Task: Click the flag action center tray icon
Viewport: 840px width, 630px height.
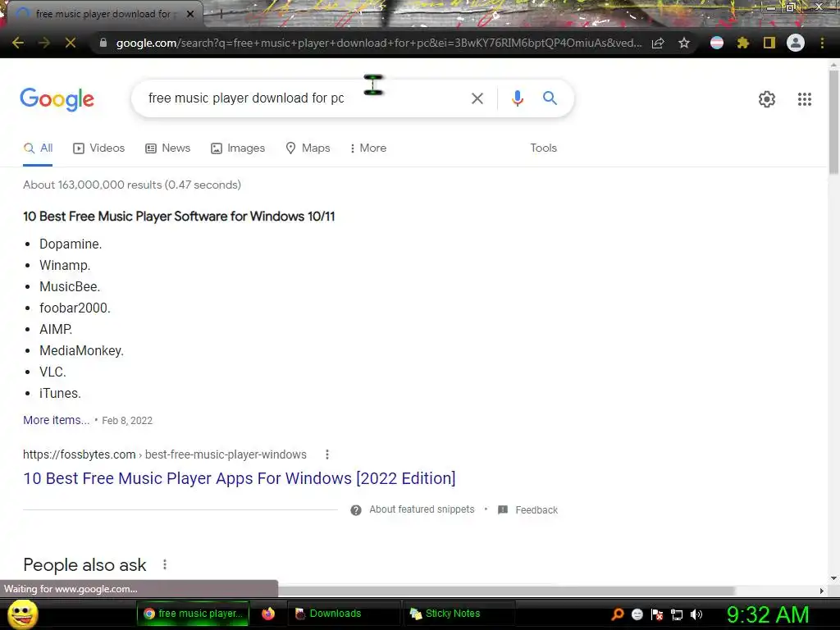Action: tap(657, 614)
